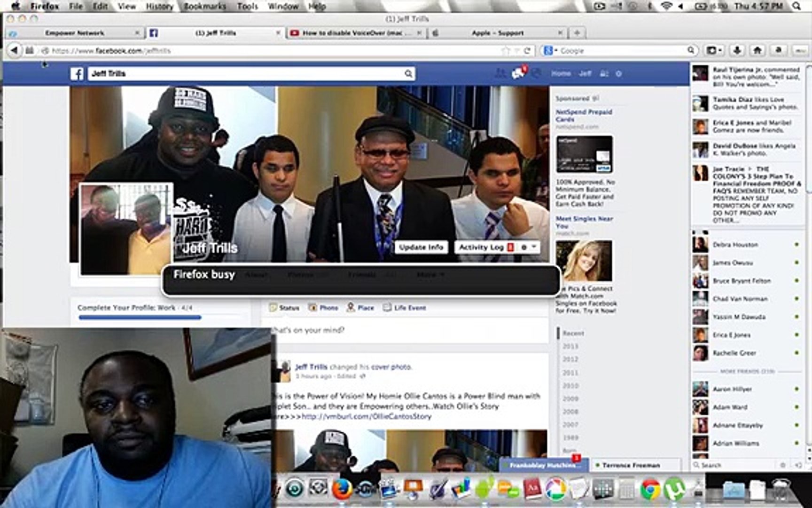812x508 pixels.
Task: Open Facebook privacy shortcuts icon
Action: 605,74
